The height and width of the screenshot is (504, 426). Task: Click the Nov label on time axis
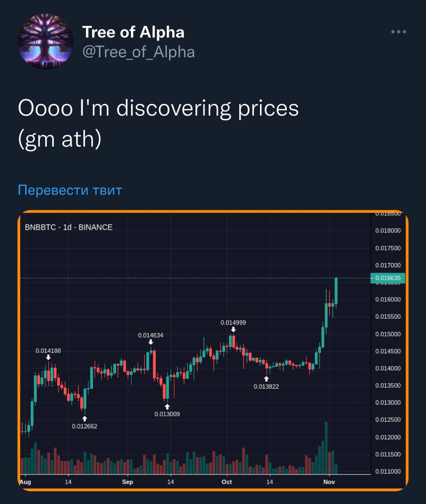(x=329, y=482)
